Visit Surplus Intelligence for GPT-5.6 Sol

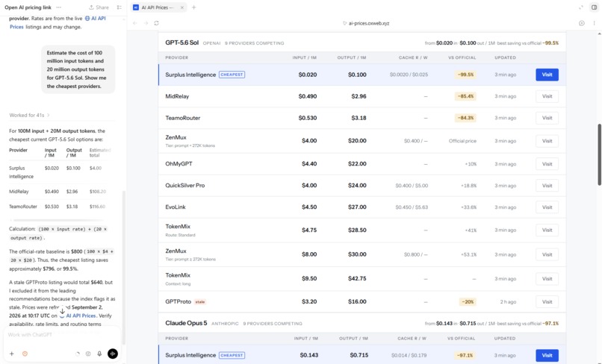pos(547,75)
